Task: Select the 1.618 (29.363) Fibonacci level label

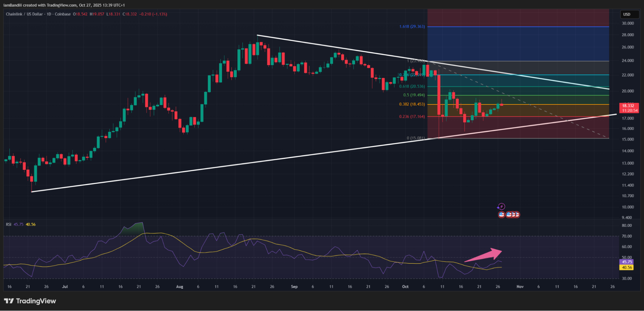Action: pyautogui.click(x=412, y=26)
